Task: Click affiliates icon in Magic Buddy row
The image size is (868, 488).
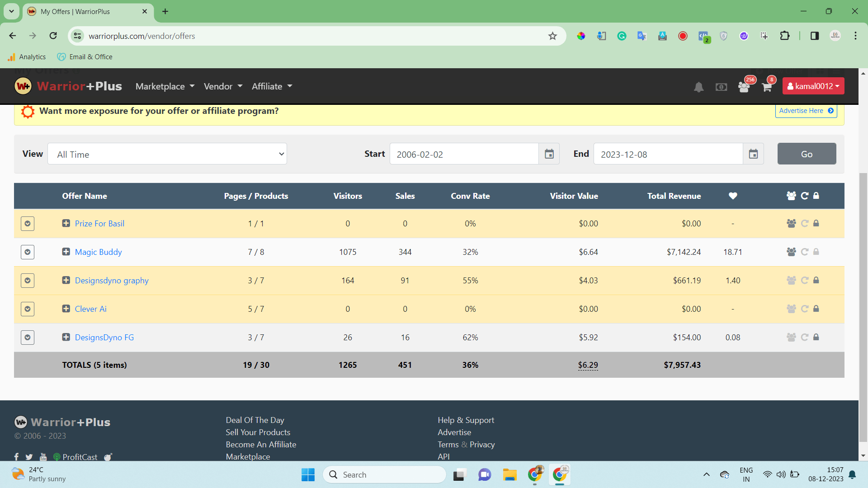Action: (791, 252)
